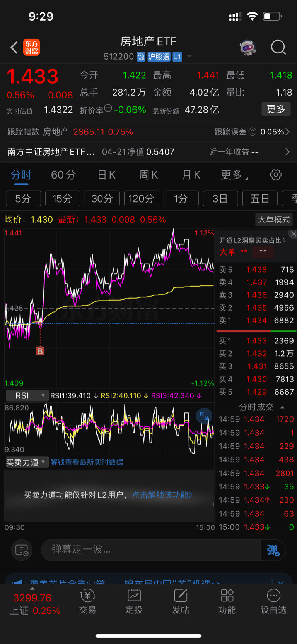Tap the 更多 quote details button

click(276, 109)
